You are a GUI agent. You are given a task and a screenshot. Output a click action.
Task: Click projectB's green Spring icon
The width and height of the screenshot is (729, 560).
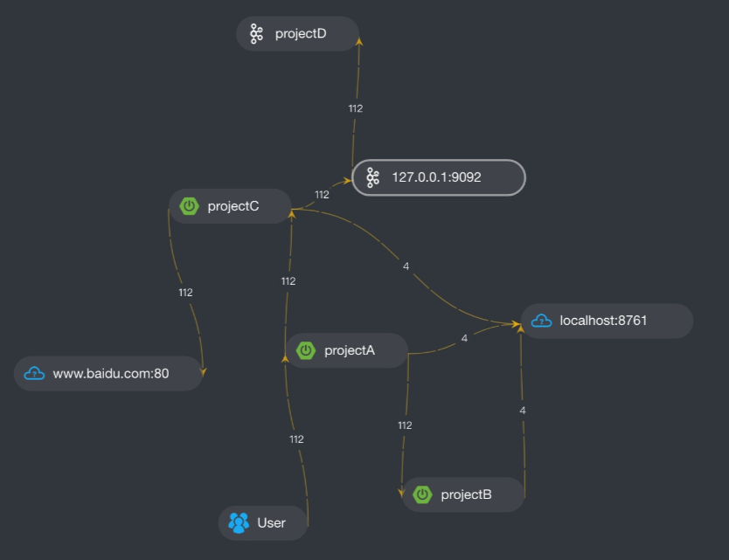point(422,494)
